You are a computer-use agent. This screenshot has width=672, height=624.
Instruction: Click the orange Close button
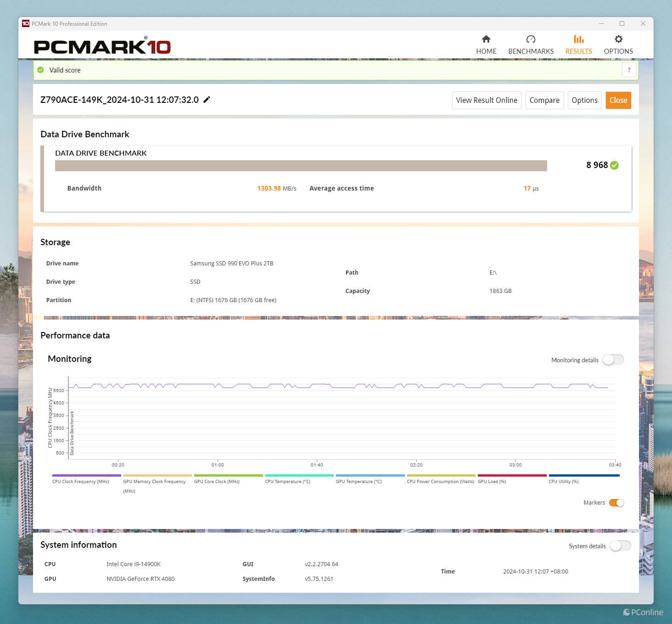tap(618, 100)
